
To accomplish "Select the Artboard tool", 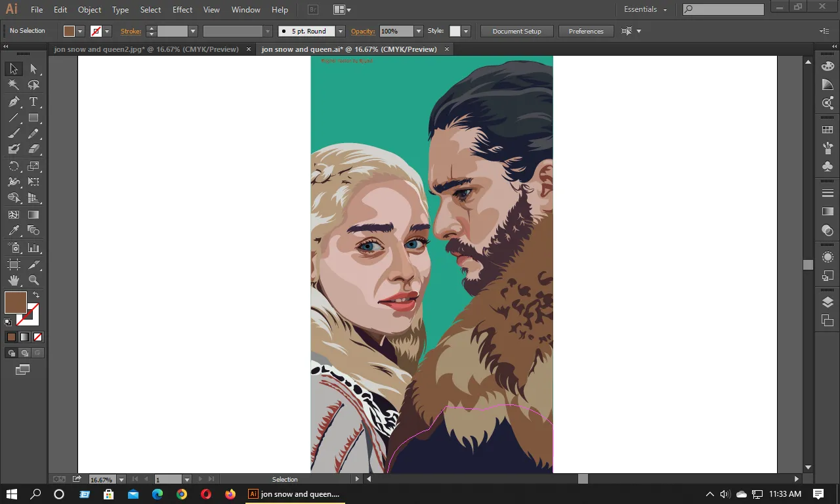I will (13, 264).
